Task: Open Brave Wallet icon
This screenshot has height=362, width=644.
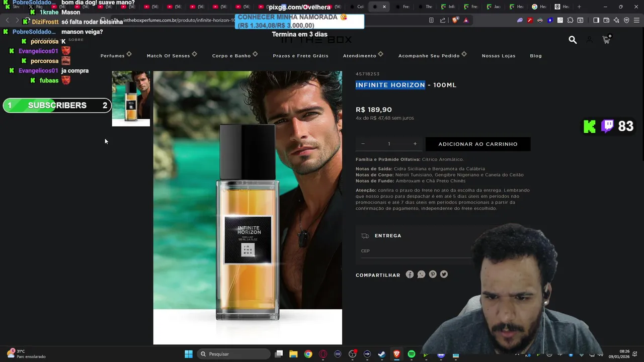Action: (x=606, y=20)
